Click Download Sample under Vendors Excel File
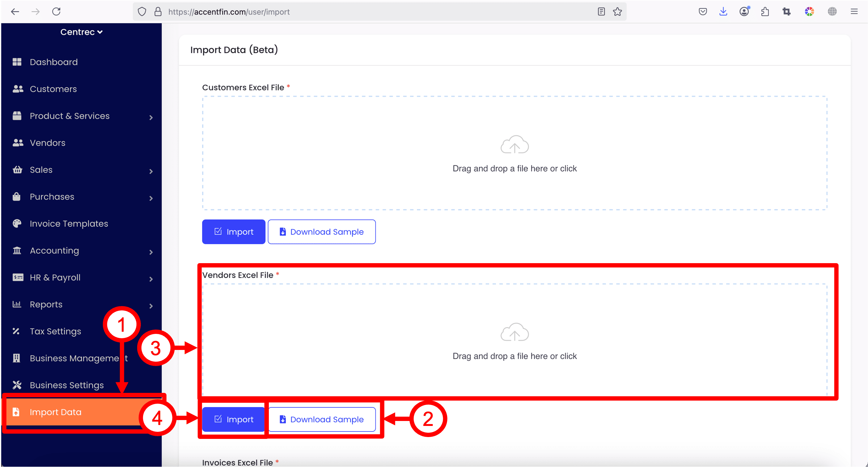The width and height of the screenshot is (868, 467). [x=322, y=419]
